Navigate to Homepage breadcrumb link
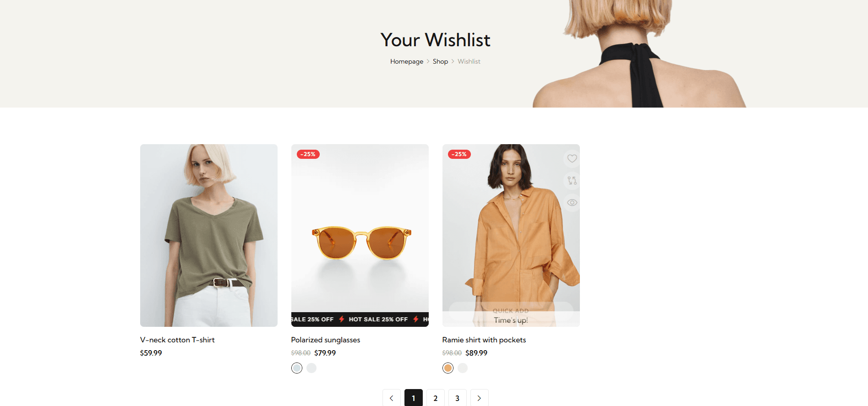Image resolution: width=868 pixels, height=406 pixels. (407, 61)
